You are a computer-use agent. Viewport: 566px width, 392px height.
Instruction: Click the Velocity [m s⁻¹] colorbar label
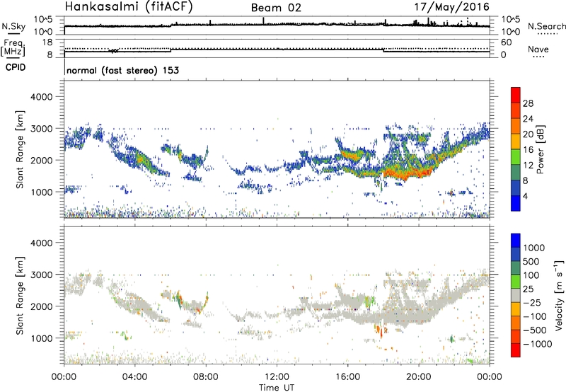click(x=559, y=294)
